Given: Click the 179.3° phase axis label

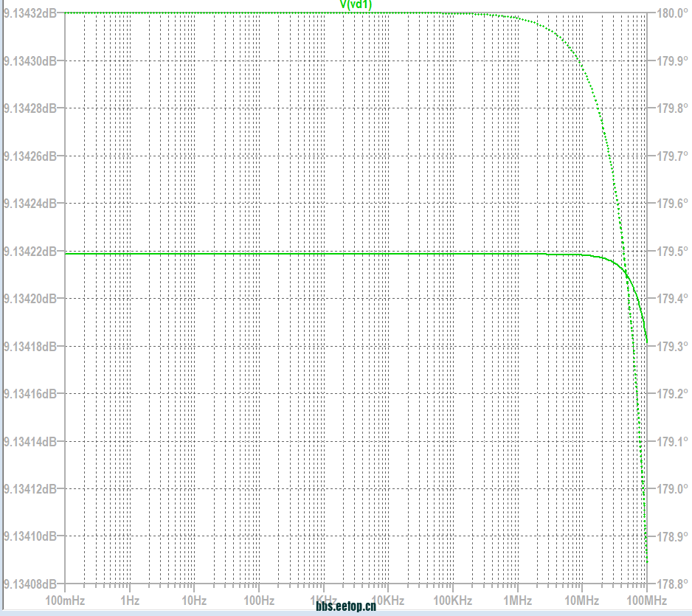Looking at the screenshot, I should click(x=671, y=347).
